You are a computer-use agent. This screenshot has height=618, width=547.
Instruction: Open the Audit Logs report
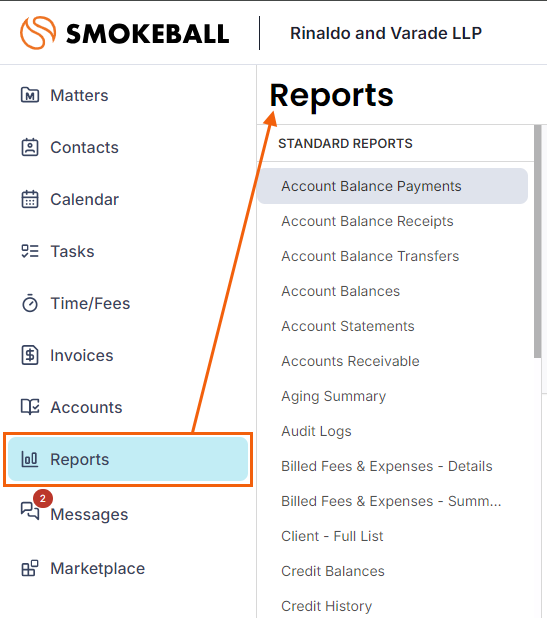click(x=316, y=431)
